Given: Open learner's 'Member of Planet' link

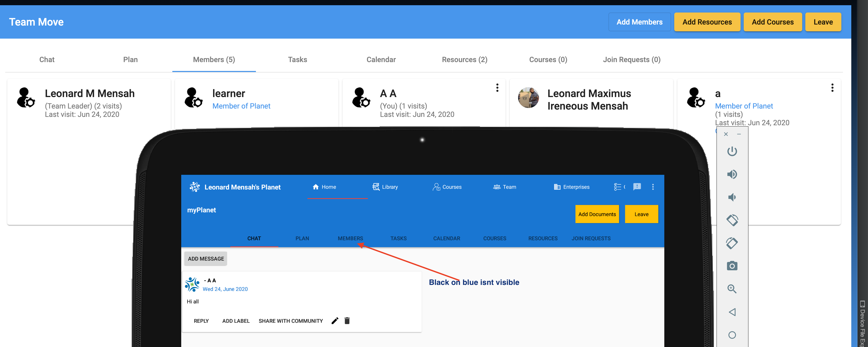Looking at the screenshot, I should pyautogui.click(x=241, y=106).
